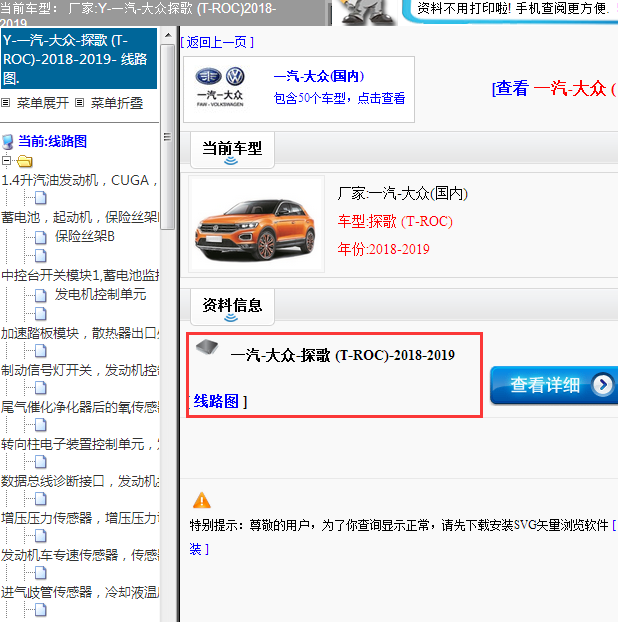Open the 线路图 link in 资料信息
The image size is (618, 622).
[216, 401]
